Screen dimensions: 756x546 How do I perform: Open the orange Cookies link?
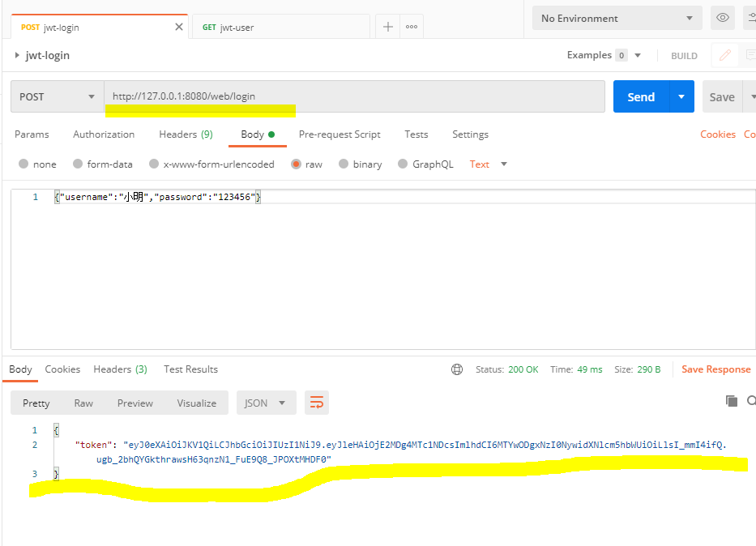(x=718, y=134)
